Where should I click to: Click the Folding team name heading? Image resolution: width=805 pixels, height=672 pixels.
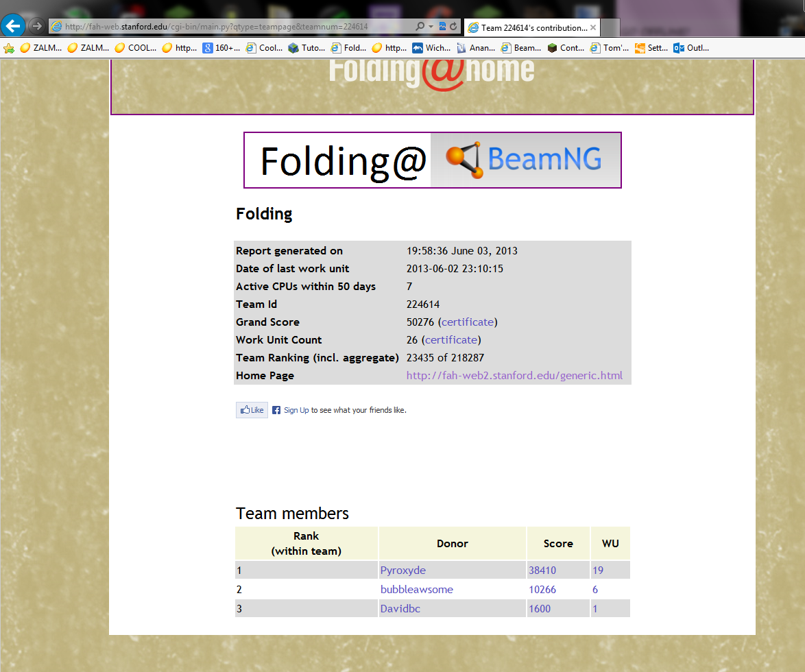[264, 213]
